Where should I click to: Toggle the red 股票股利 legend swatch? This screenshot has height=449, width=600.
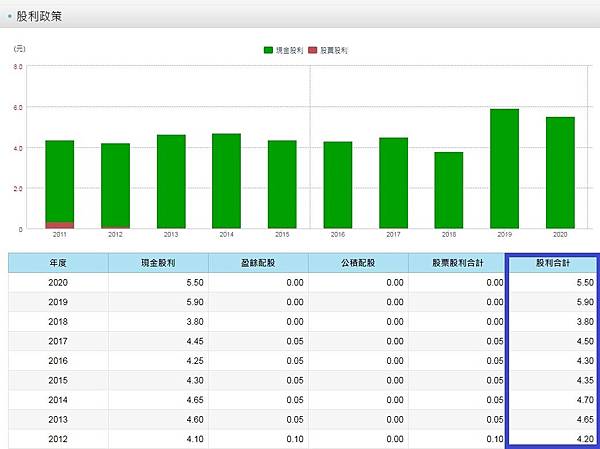313,50
